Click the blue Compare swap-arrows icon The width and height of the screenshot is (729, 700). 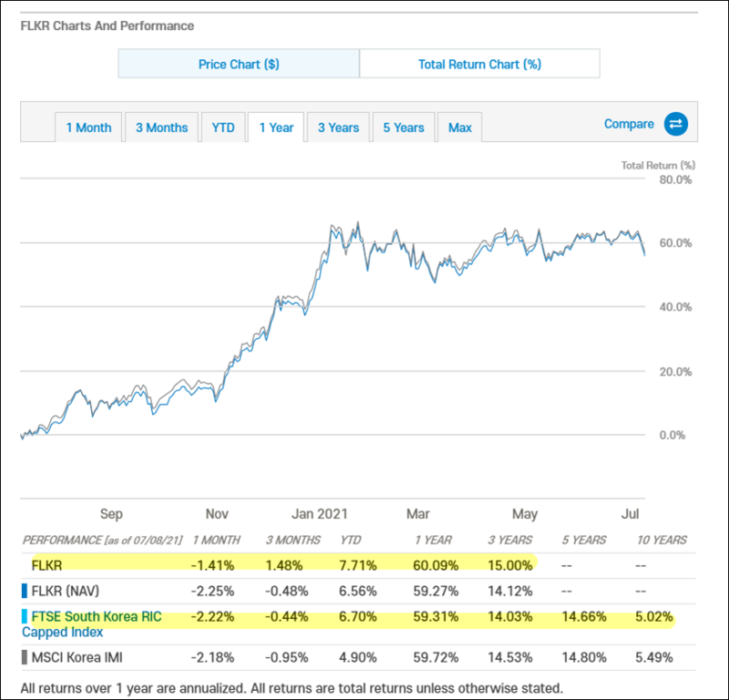click(x=676, y=124)
